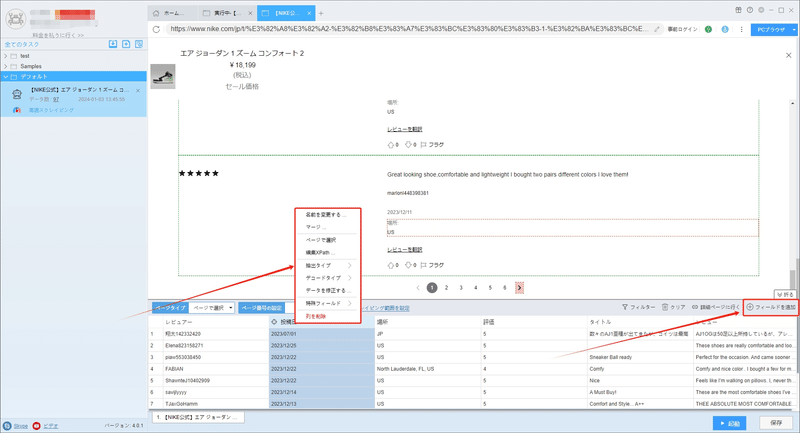Reload the page with the refresh icon
800x433 pixels.
(157, 29)
